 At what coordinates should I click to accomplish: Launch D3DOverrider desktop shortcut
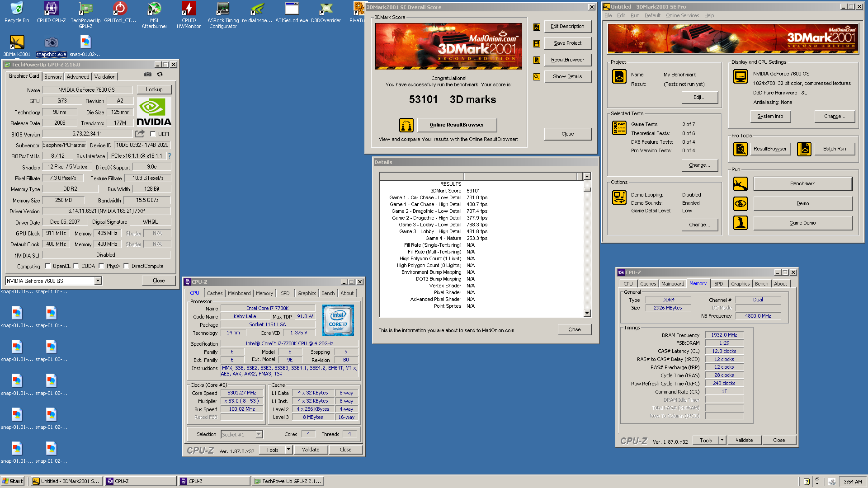pyautogui.click(x=326, y=12)
